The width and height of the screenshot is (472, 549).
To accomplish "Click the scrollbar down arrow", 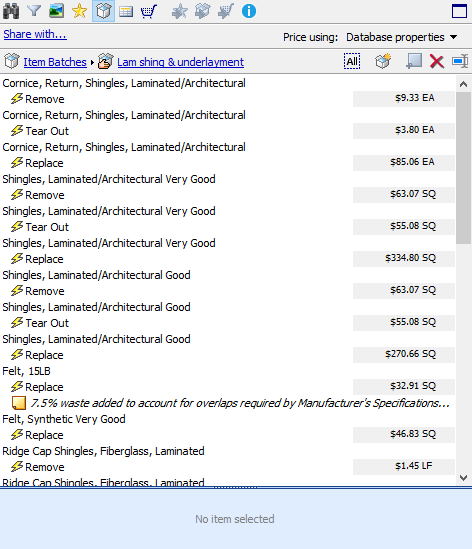I will click(x=464, y=478).
